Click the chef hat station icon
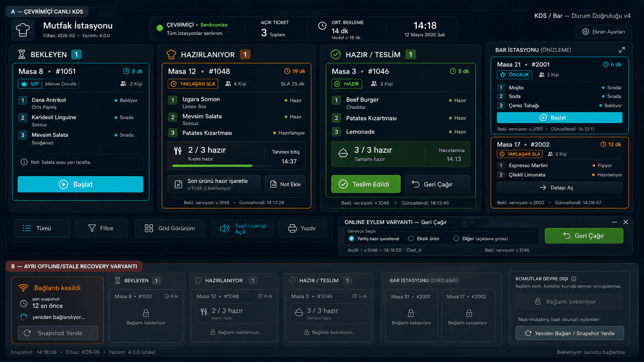Viewport: 644px width, 362px height. 23,30
